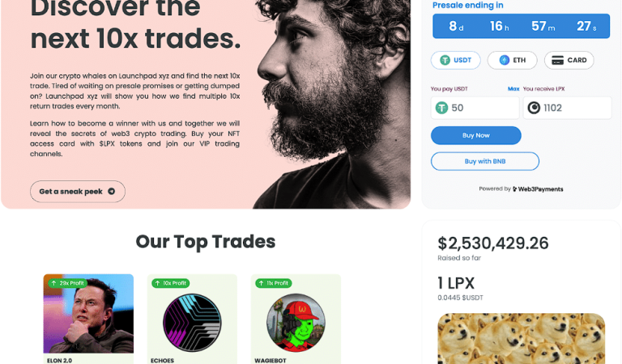Click the LPX coin icon in receive field
The height and width of the screenshot is (364, 622).
pos(534,108)
